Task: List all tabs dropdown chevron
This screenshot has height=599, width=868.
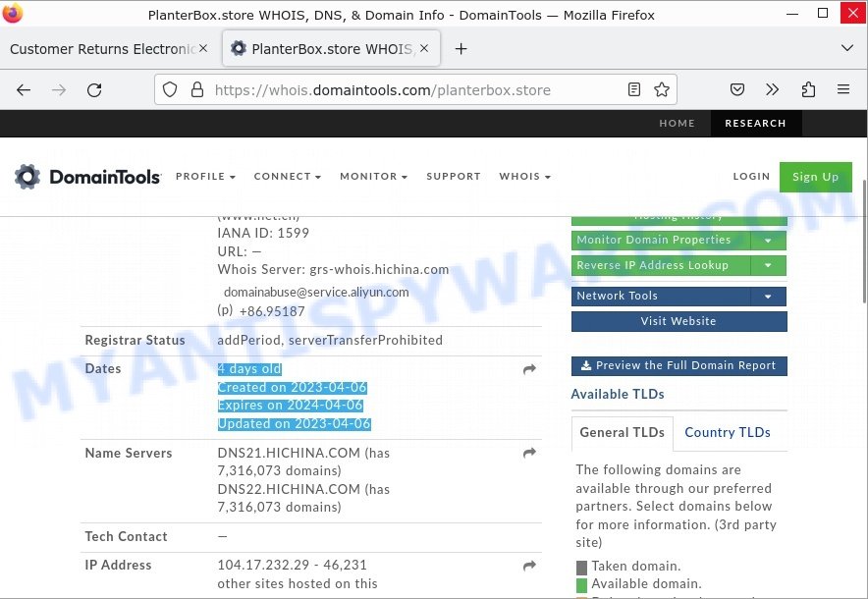Action: tap(847, 48)
